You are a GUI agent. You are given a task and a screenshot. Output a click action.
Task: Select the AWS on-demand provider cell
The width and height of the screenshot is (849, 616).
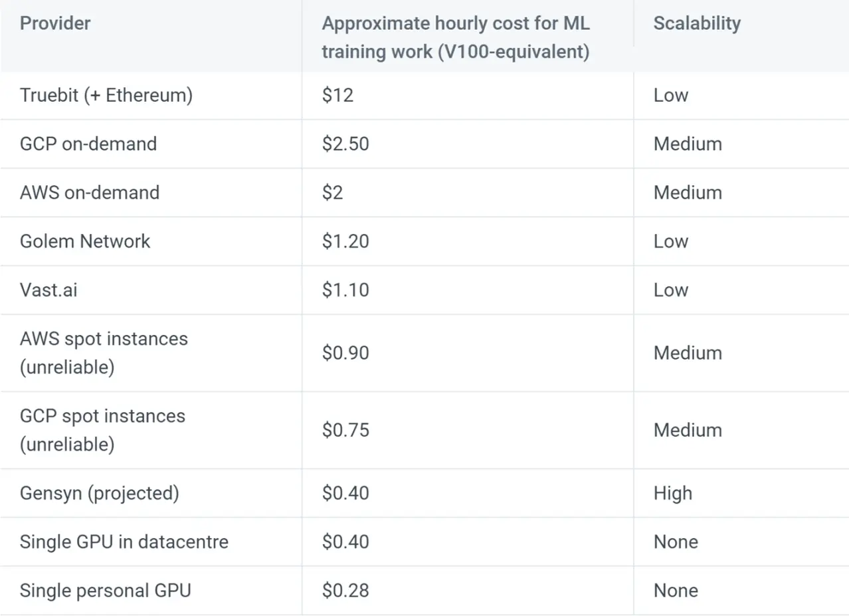click(x=90, y=193)
